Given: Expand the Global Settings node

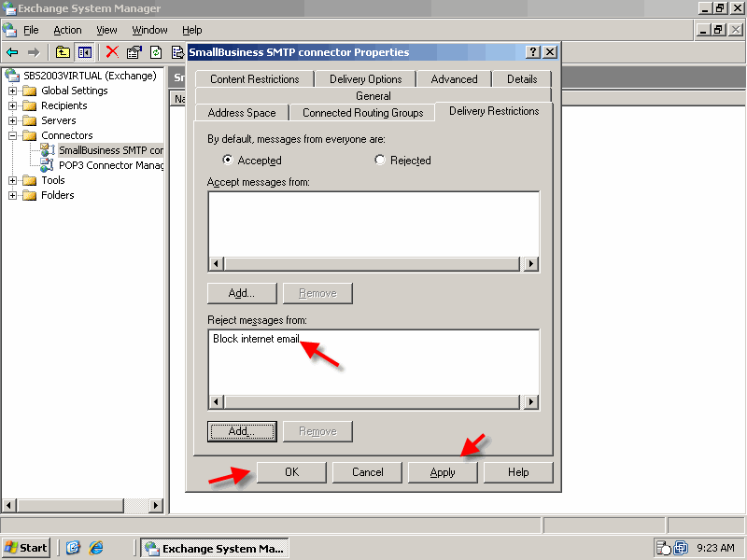Looking at the screenshot, I should (x=13, y=91).
